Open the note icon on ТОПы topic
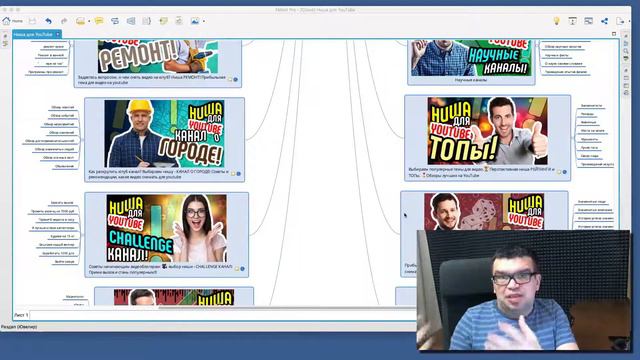The image size is (640, 360). coord(559,172)
